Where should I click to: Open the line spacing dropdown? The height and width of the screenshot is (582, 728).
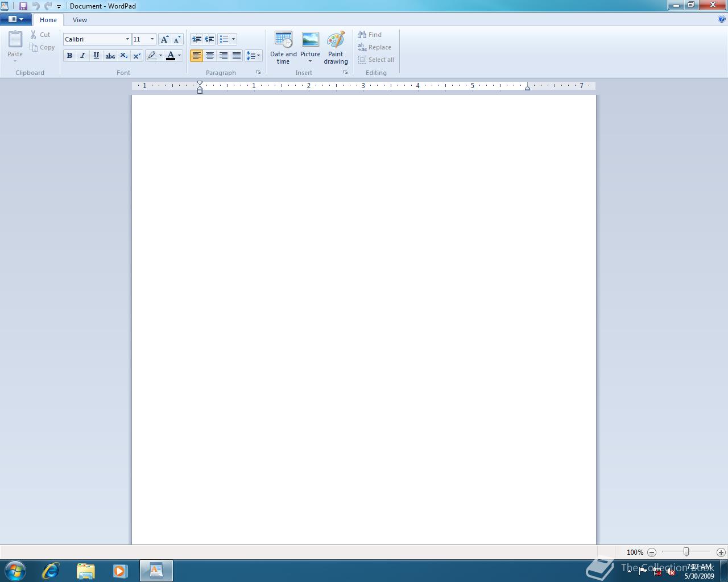(253, 55)
